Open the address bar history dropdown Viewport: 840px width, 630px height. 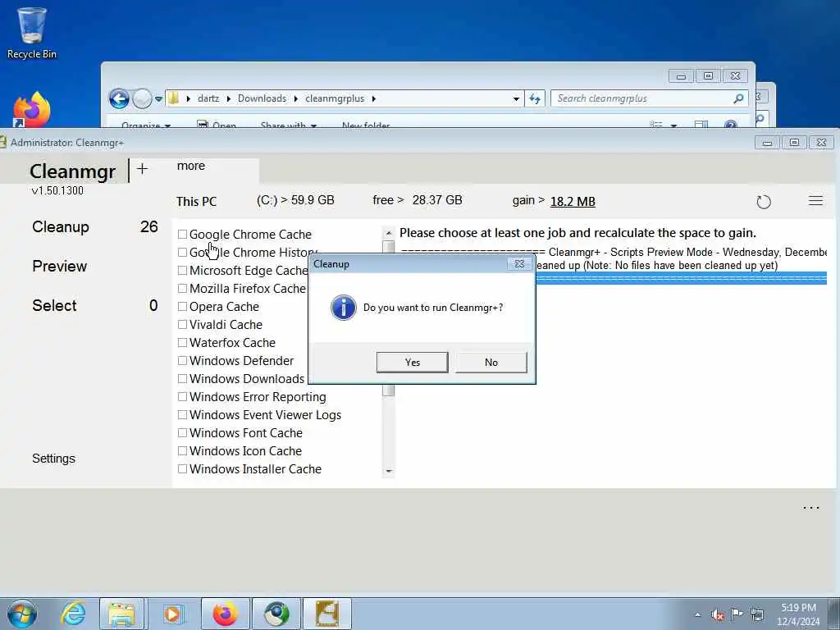[x=516, y=98]
